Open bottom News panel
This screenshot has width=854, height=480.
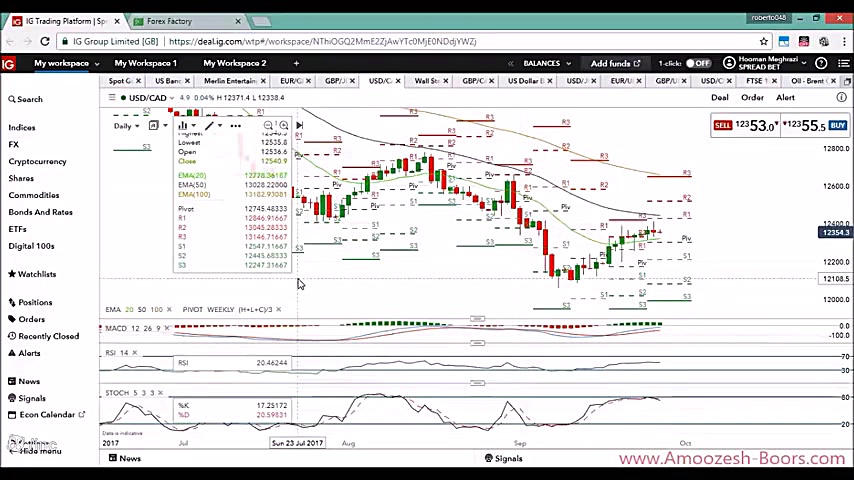125,458
